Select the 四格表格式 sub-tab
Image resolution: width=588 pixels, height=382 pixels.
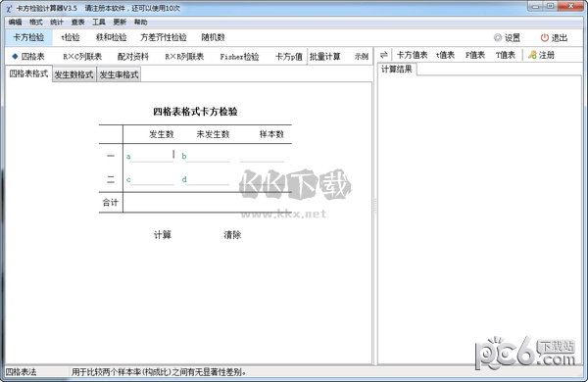28,73
